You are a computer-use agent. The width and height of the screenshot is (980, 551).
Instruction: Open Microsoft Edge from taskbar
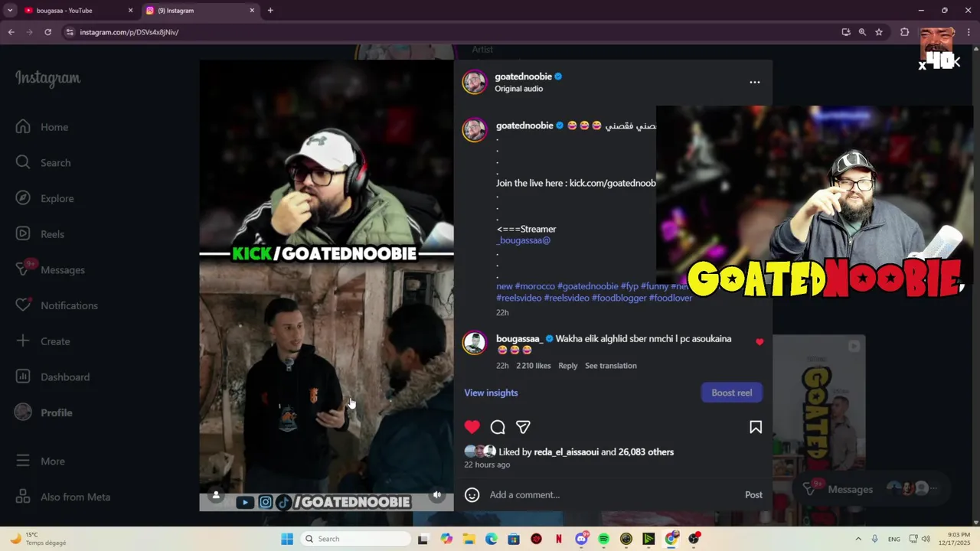[492, 539]
